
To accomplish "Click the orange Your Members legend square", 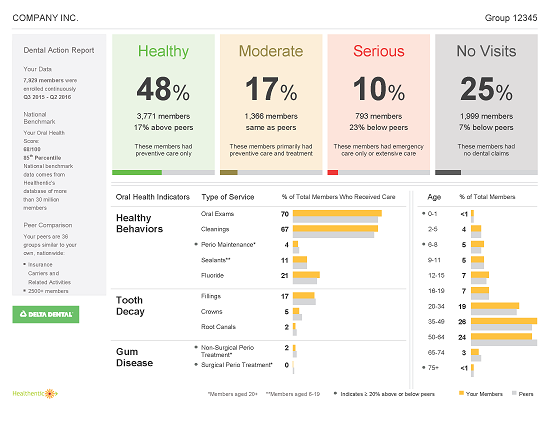I will 461,393.
